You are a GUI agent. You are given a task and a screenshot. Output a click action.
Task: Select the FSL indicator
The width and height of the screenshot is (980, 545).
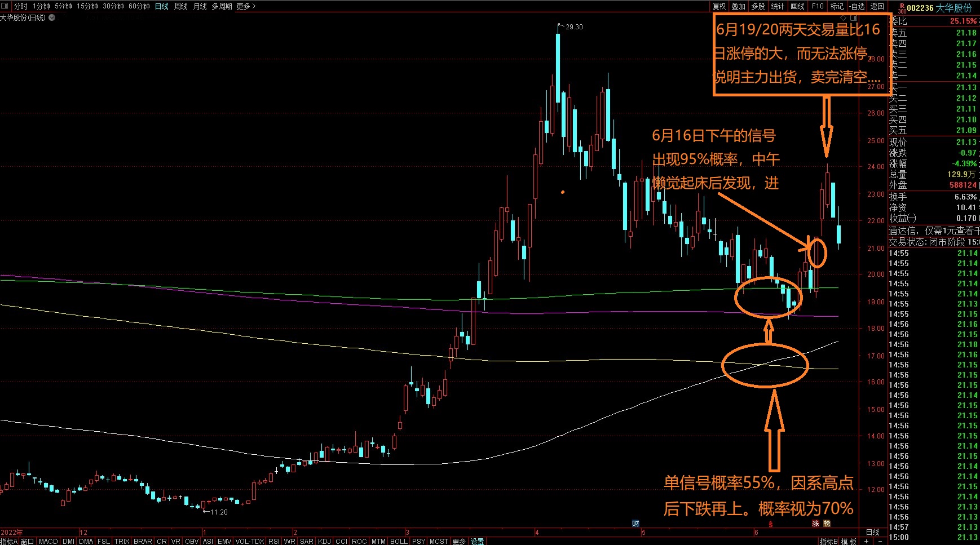coord(104,541)
